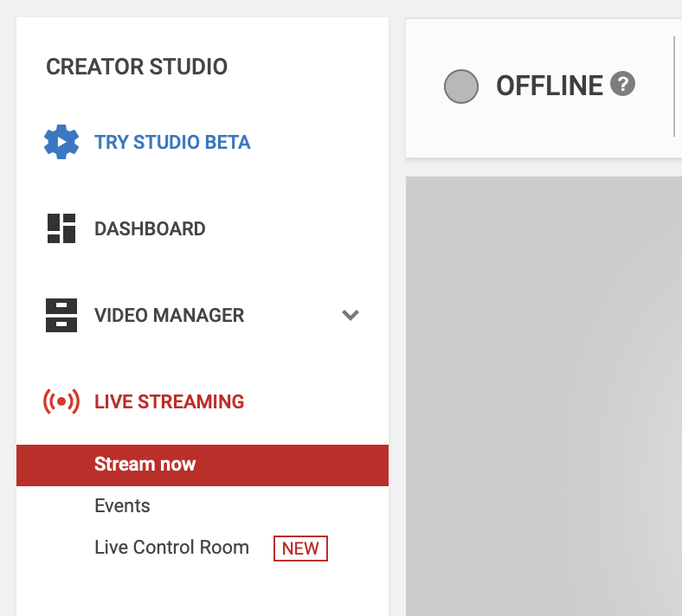Click the red NEW badge
The image size is (682, 616).
(x=300, y=549)
